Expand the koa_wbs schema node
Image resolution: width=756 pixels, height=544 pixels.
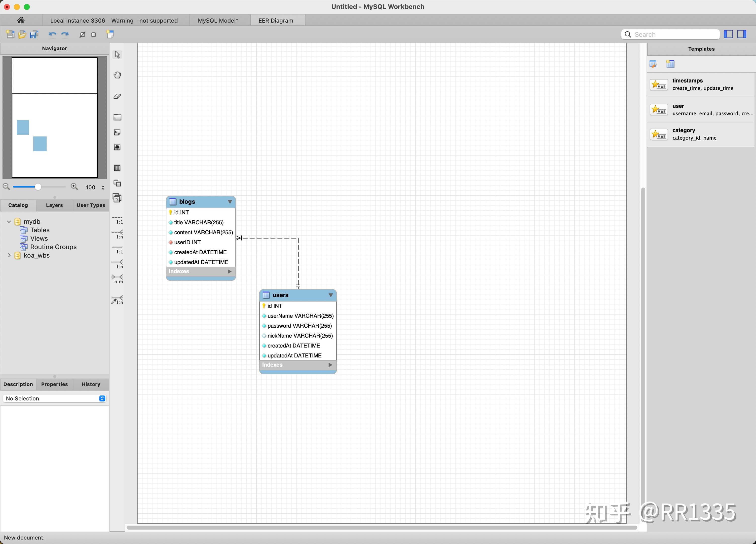pos(9,255)
